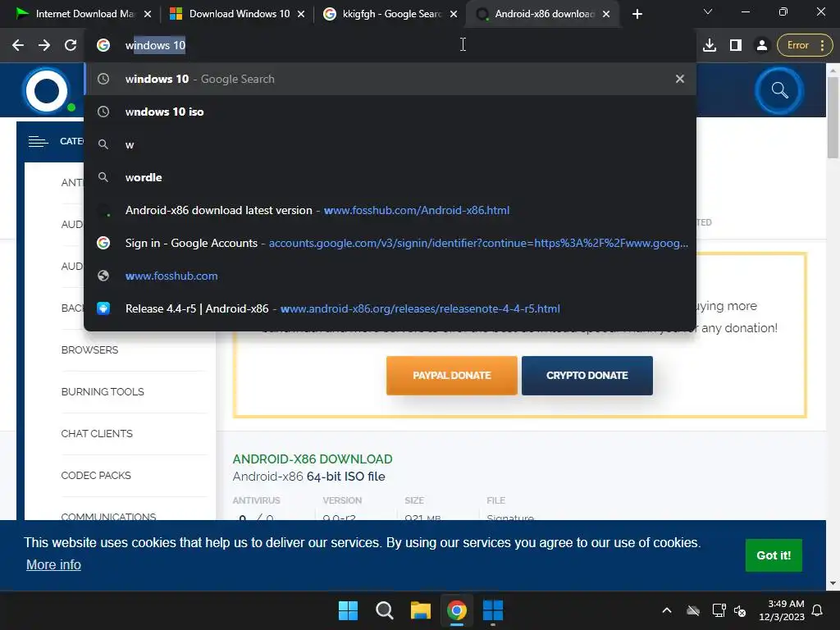Choose the wndows 10 iso suggestion
Image resolution: width=840 pixels, height=630 pixels.
[x=390, y=112]
